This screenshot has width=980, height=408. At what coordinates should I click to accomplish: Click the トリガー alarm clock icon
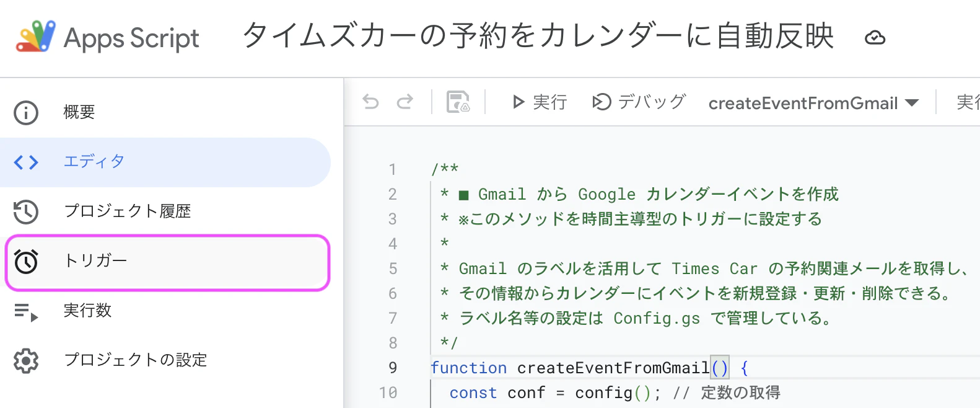(26, 261)
